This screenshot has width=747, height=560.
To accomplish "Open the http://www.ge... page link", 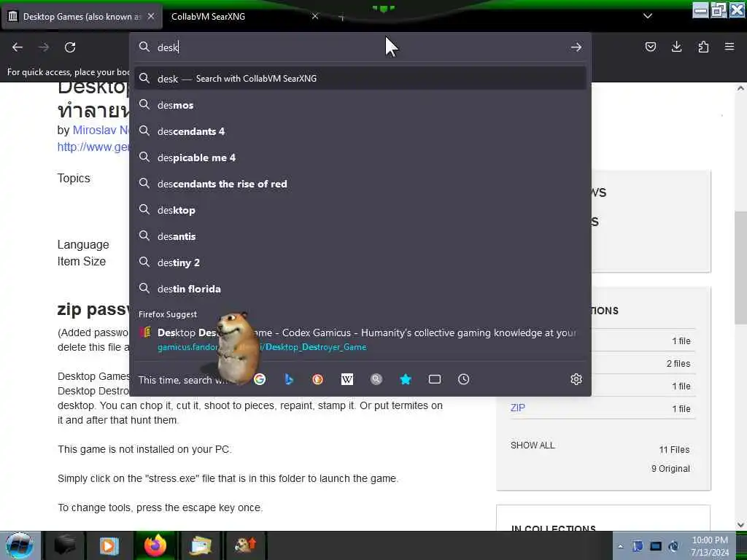I will pyautogui.click(x=93, y=147).
